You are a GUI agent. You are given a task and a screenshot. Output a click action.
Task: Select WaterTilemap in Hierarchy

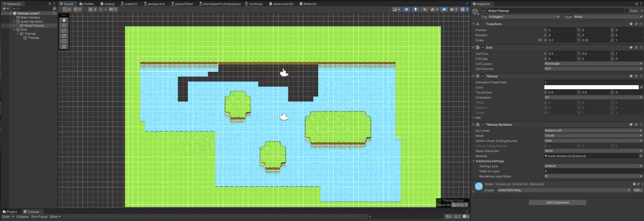34,25
